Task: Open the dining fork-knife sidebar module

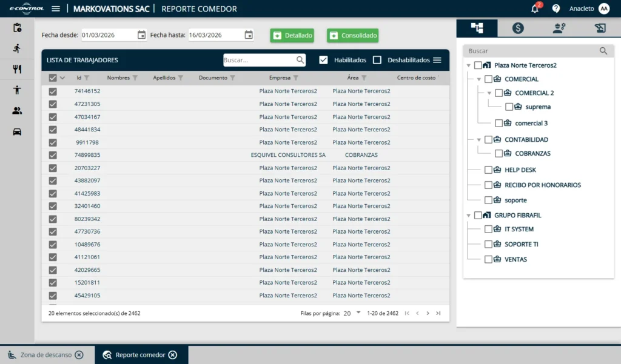Action: pyautogui.click(x=17, y=69)
